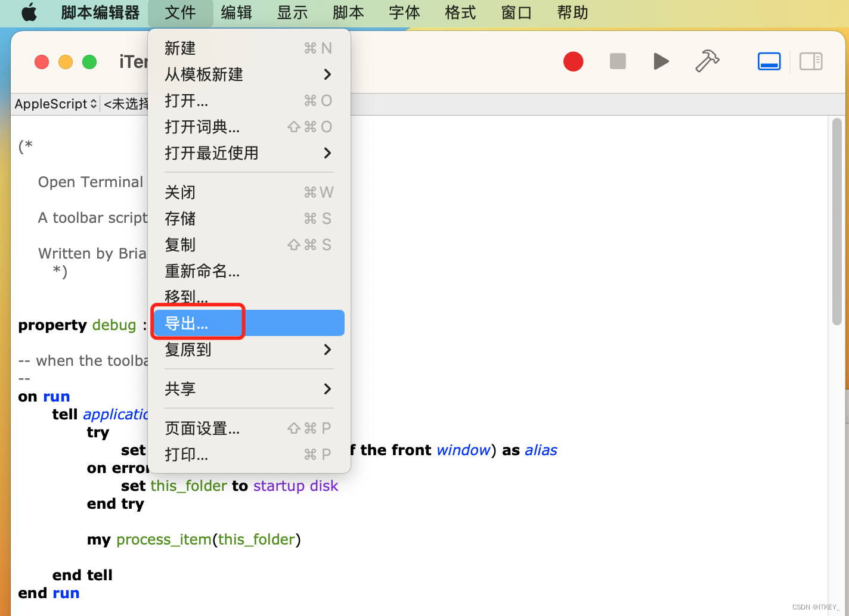Image resolution: width=849 pixels, height=616 pixels.
Task: Click the yellow minimize window button
Action: pos(66,62)
